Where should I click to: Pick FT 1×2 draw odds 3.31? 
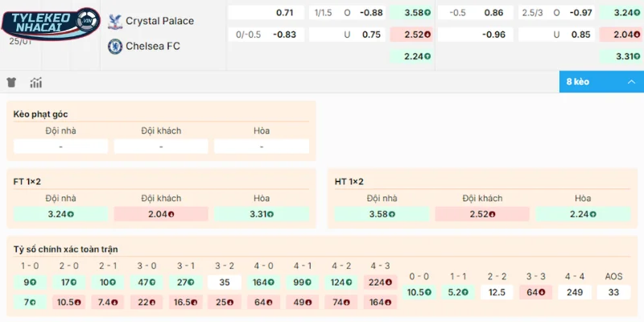261,214
